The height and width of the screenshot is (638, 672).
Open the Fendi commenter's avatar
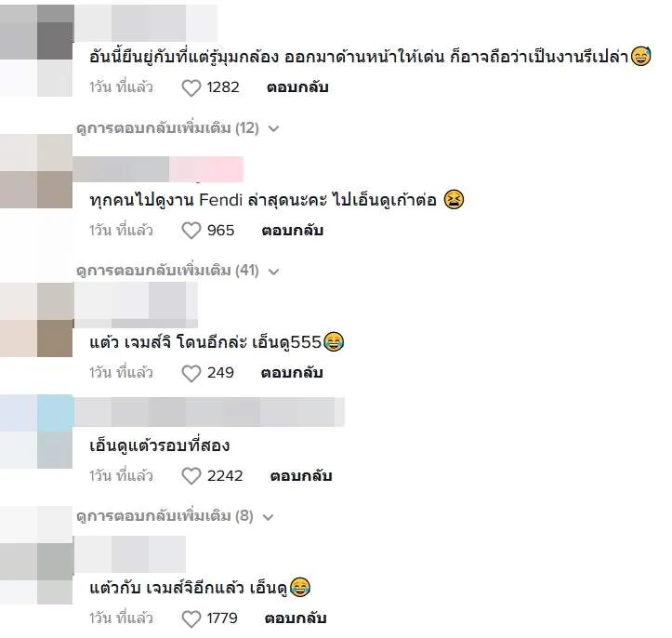[36, 171]
